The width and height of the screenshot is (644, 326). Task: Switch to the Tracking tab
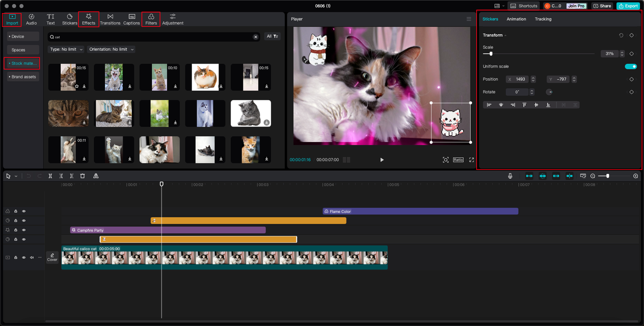(x=543, y=19)
